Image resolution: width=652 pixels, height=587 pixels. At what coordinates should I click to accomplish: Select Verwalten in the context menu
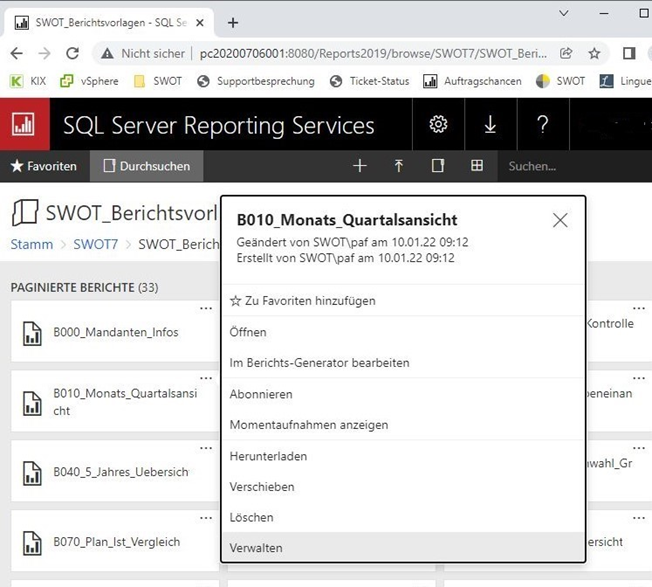tap(256, 548)
